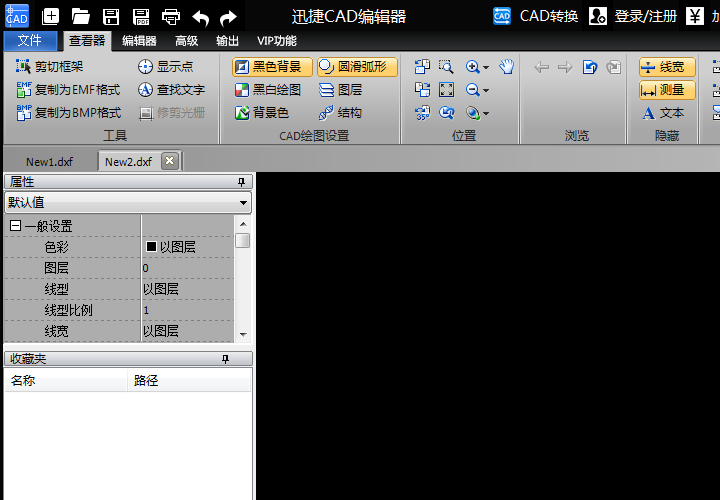Image resolution: width=720 pixels, height=500 pixels.
Task: Edit the 图层 value 0
Action: click(x=188, y=268)
